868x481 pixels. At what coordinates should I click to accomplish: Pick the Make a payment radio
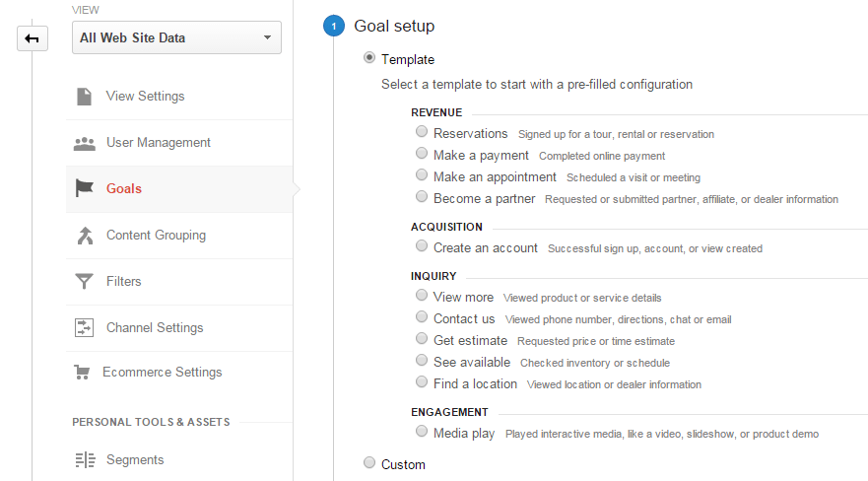(422, 154)
